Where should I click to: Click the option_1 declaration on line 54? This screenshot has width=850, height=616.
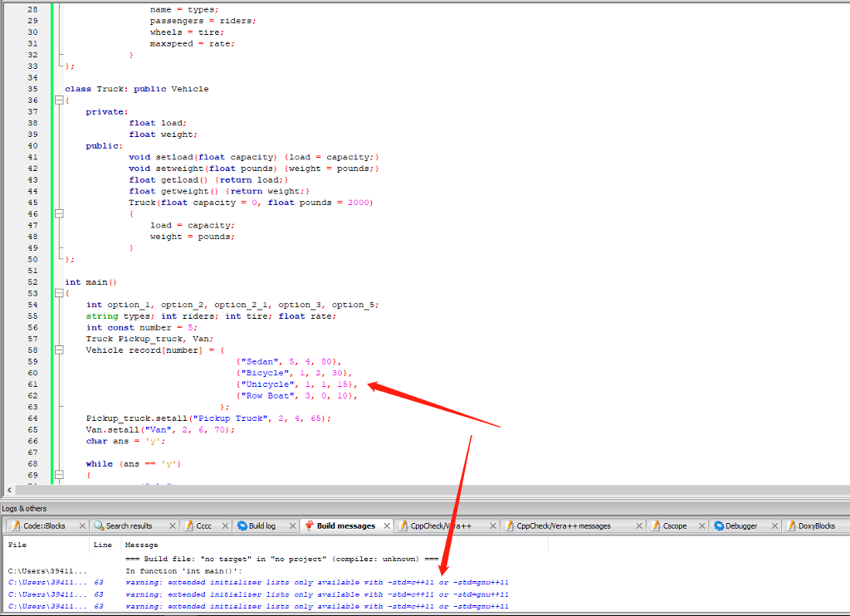coord(232,305)
